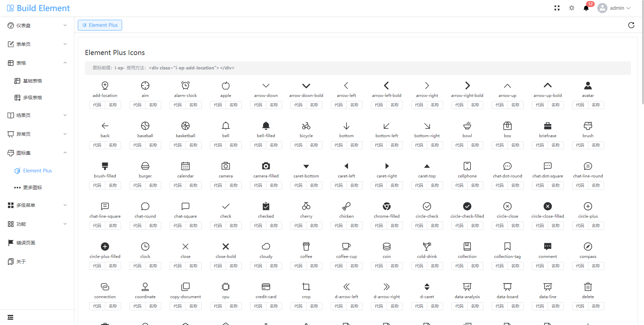Click 名称 button under connection
The image size is (644, 325).
pyautogui.click(x=113, y=306)
